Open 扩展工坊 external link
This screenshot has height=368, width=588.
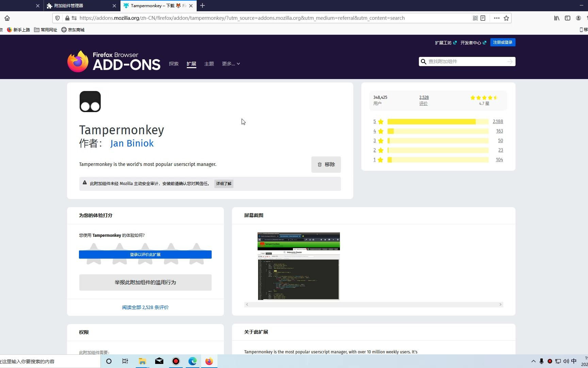446,43
